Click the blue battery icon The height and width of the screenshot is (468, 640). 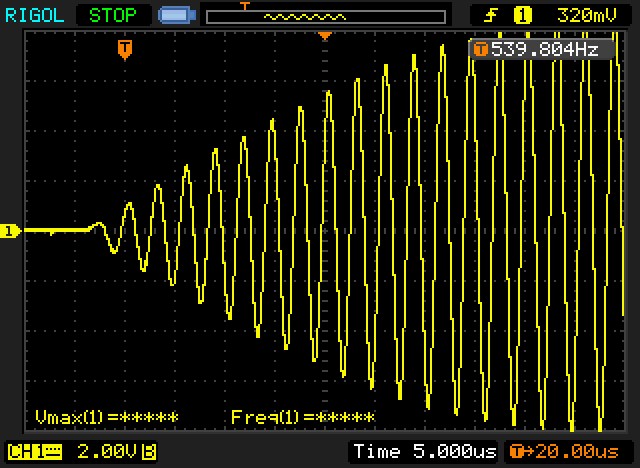click(x=177, y=15)
